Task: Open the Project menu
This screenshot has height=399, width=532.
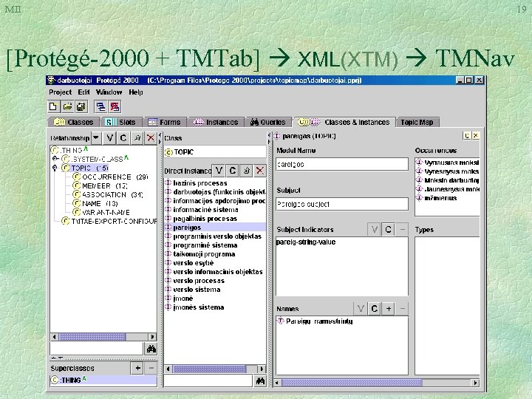Action: click(60, 92)
